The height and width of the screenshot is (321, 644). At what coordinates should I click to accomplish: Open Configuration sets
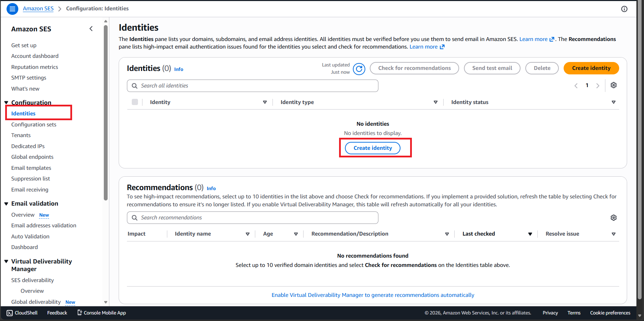point(34,124)
